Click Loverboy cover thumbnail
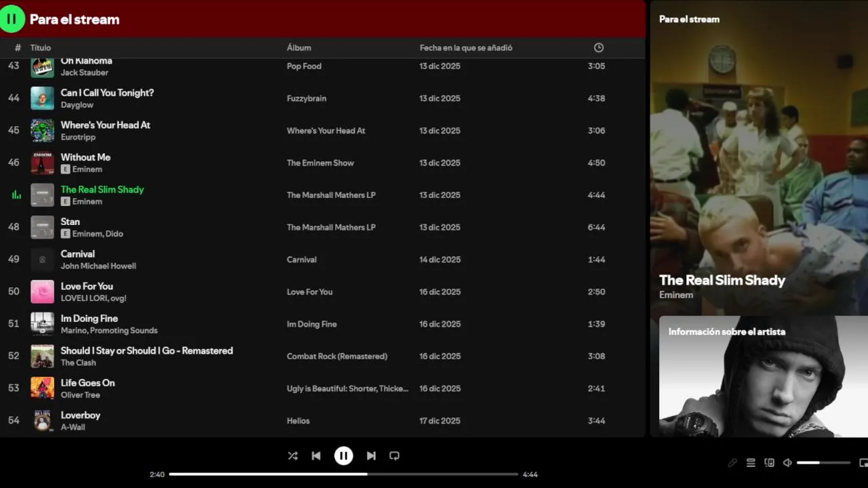 click(42, 420)
